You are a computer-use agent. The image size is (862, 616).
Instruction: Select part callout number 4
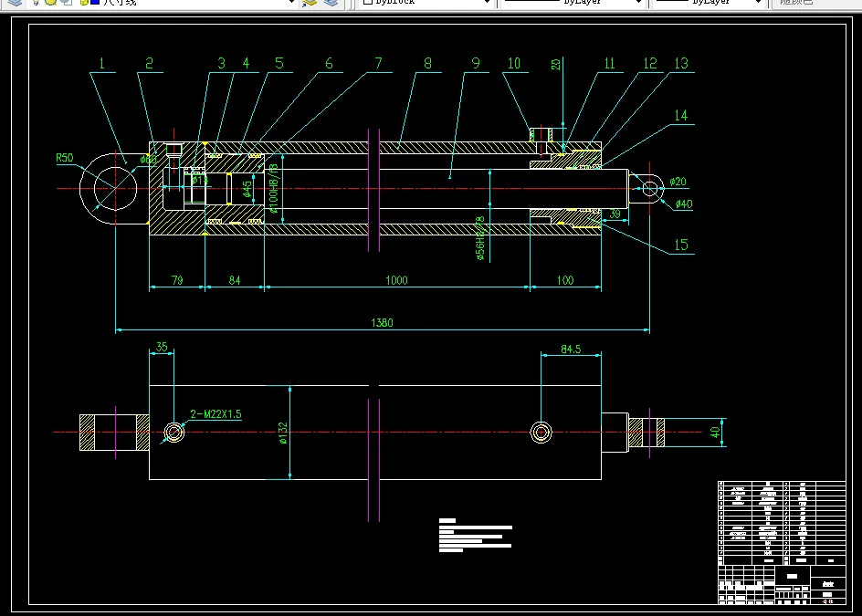tap(246, 64)
